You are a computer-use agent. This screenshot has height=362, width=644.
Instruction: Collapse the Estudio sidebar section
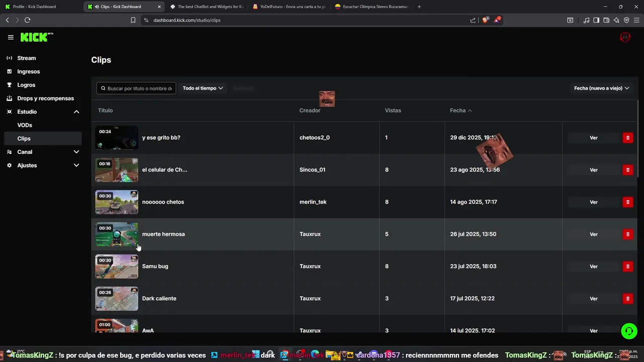coord(76,112)
